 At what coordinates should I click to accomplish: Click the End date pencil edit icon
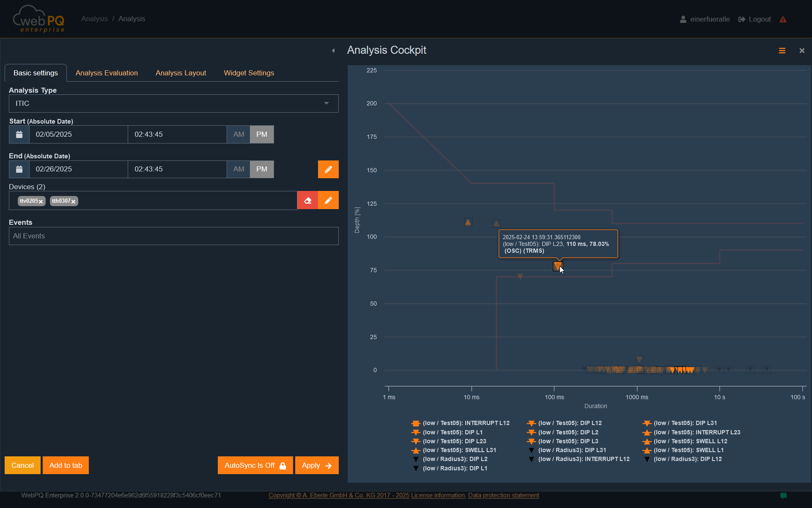click(328, 169)
